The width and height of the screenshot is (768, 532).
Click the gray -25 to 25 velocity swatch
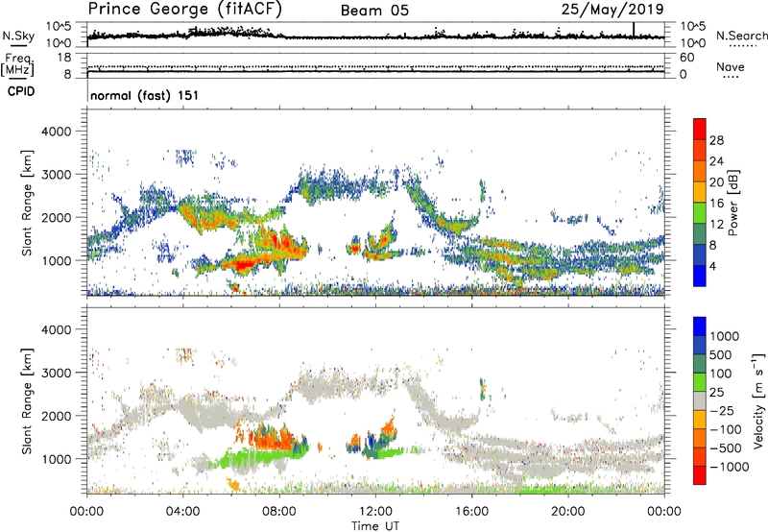pos(700,401)
